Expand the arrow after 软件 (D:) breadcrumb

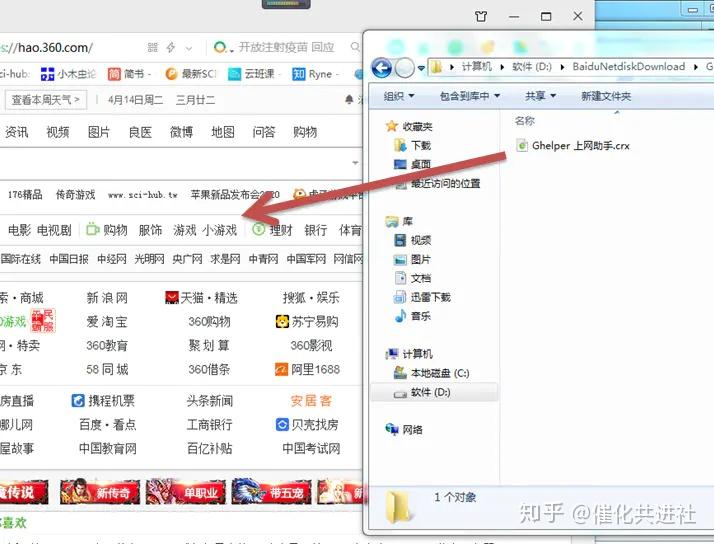click(x=562, y=67)
